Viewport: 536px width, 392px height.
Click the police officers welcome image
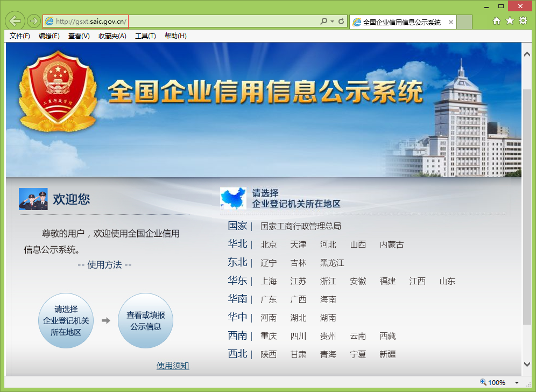[x=33, y=199]
